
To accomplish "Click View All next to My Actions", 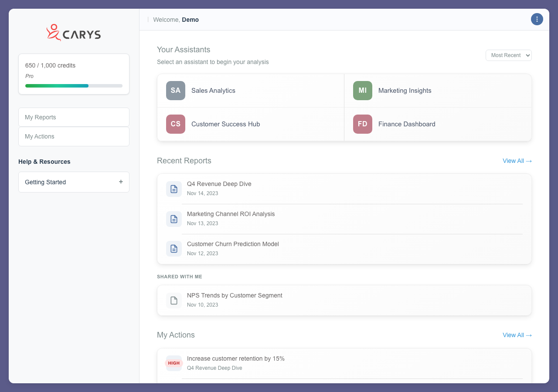I will coord(517,335).
